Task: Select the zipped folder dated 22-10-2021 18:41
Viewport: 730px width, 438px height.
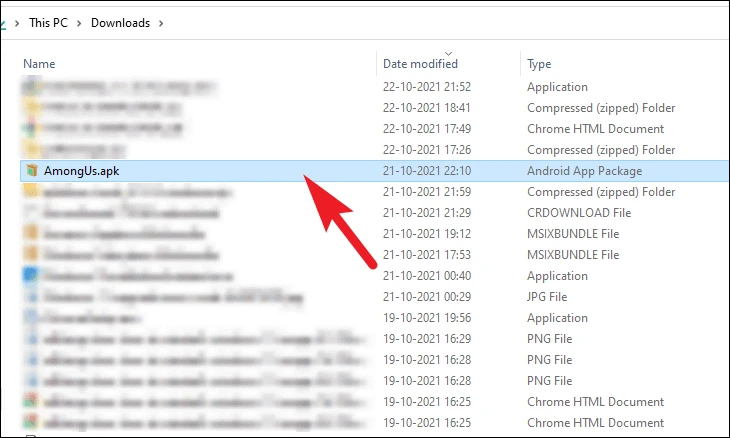Action: pos(374,108)
